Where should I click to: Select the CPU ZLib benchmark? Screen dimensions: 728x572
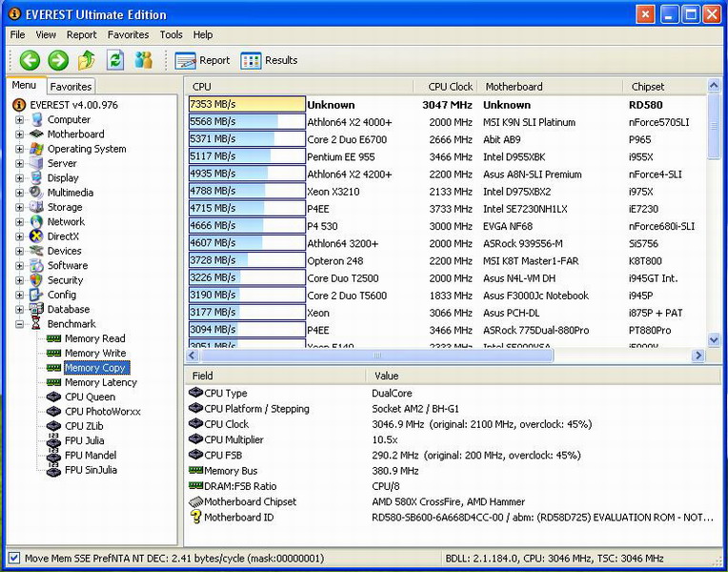pos(84,426)
